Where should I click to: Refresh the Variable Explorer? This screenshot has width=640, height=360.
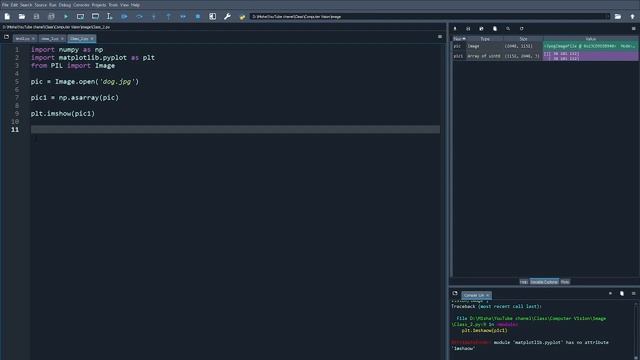pyautogui.click(x=522, y=29)
